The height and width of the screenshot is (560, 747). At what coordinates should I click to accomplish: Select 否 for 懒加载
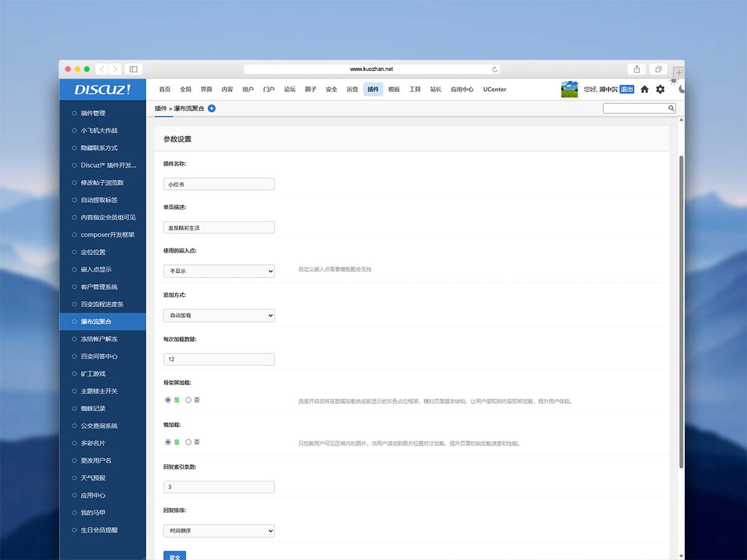(x=189, y=442)
